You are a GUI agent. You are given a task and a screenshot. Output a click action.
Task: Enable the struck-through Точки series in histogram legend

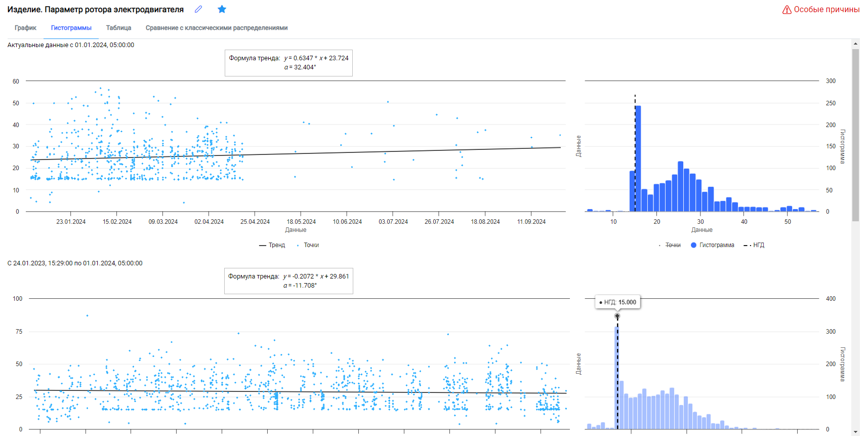(670, 245)
